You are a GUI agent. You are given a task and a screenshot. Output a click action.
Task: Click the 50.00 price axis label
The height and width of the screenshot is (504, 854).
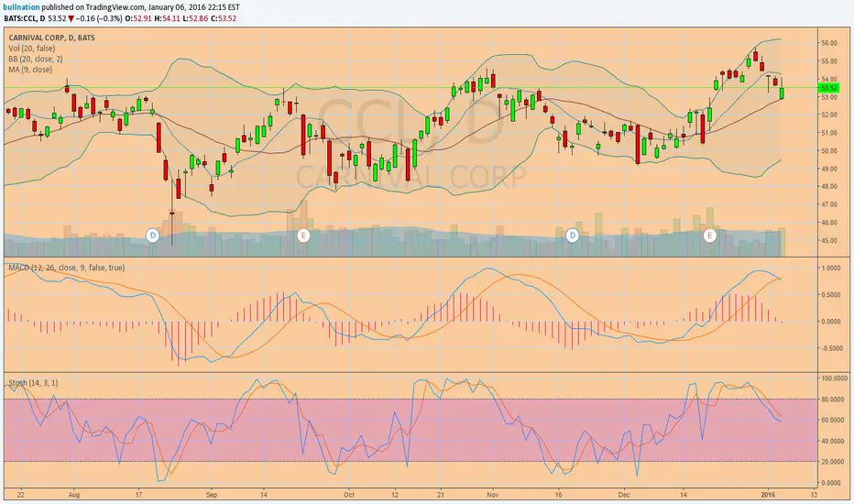(x=828, y=151)
